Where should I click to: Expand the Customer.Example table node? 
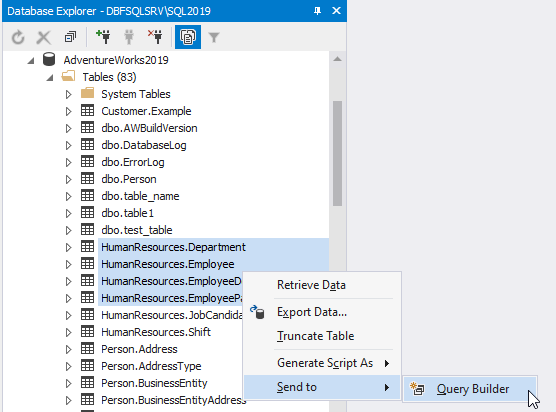tap(68, 111)
